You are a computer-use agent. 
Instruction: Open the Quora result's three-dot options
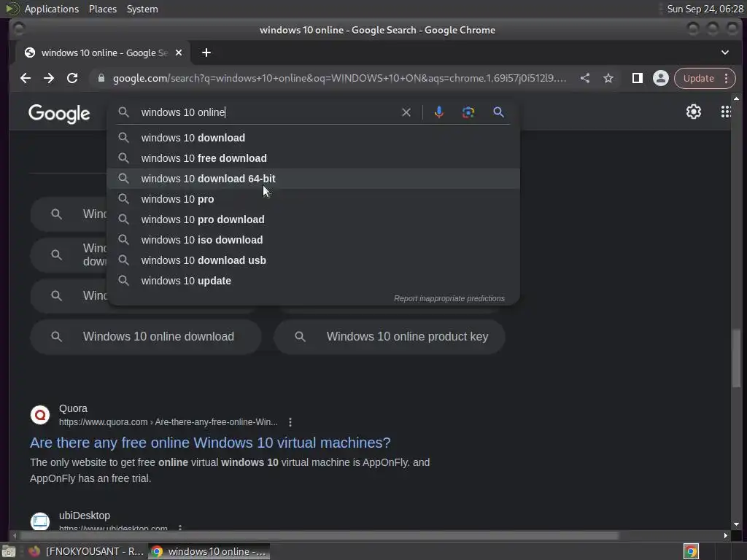(290, 422)
